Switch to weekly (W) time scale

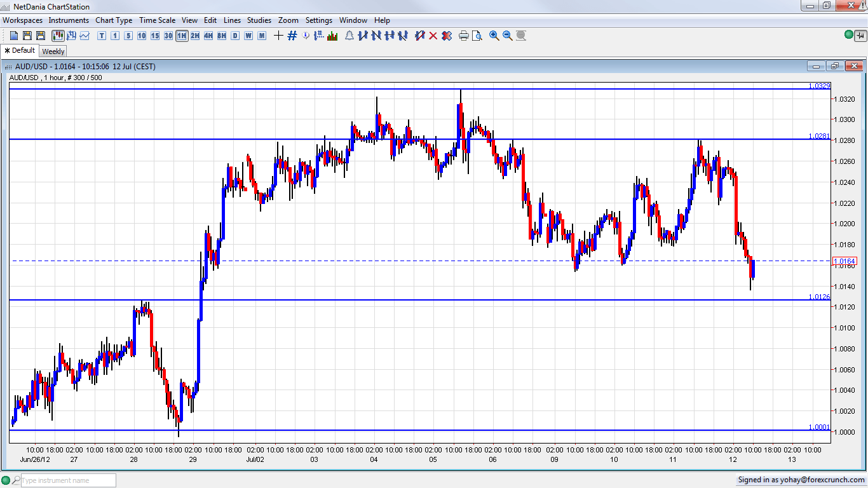[x=248, y=36]
